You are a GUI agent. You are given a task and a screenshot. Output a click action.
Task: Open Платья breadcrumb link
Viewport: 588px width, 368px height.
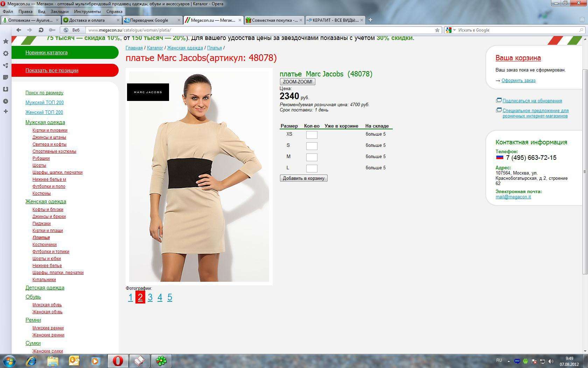tap(215, 48)
